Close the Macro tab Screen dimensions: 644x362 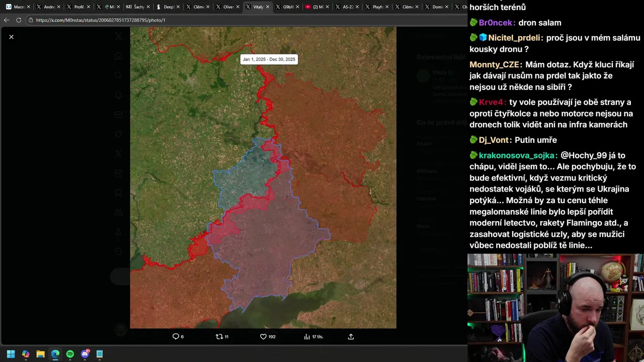(x=30, y=7)
